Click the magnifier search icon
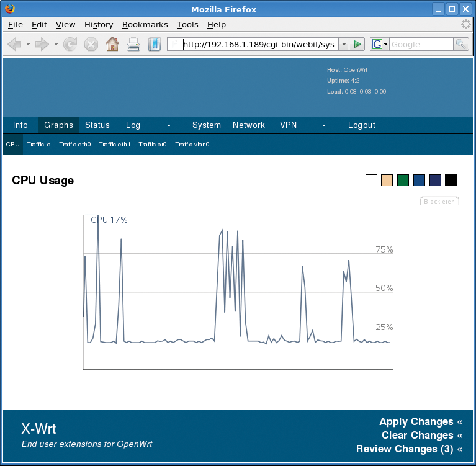This screenshot has width=476, height=466. (461, 44)
